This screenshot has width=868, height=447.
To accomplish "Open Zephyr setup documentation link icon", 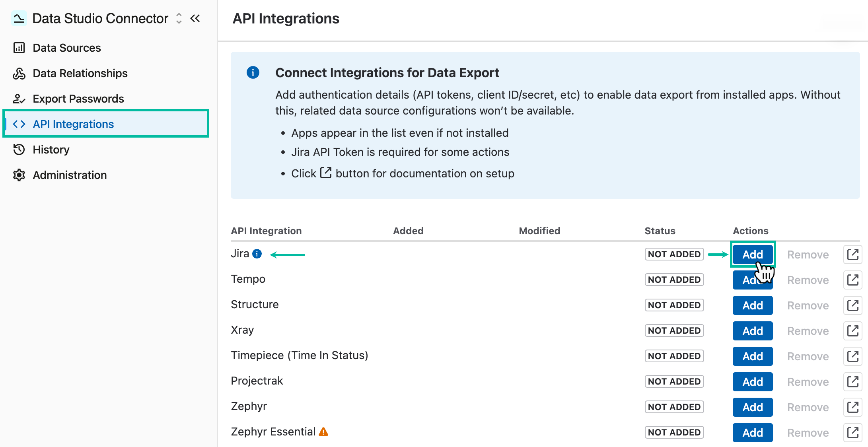I will (853, 407).
